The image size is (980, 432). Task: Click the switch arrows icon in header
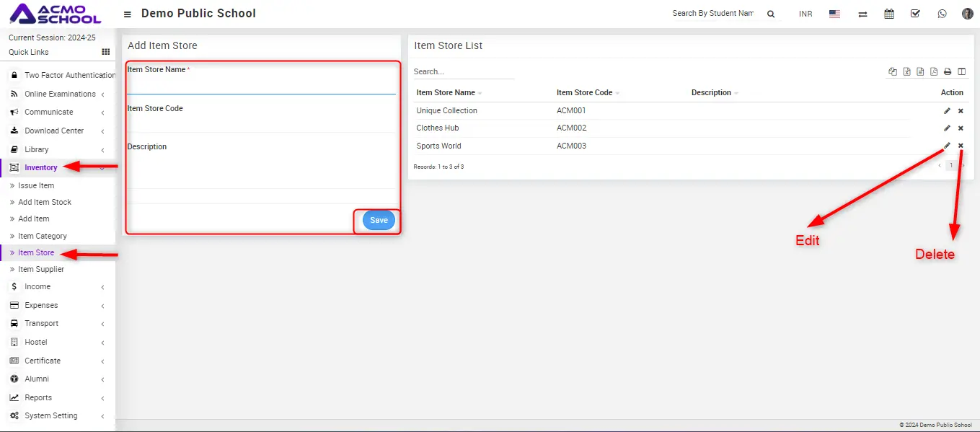862,14
